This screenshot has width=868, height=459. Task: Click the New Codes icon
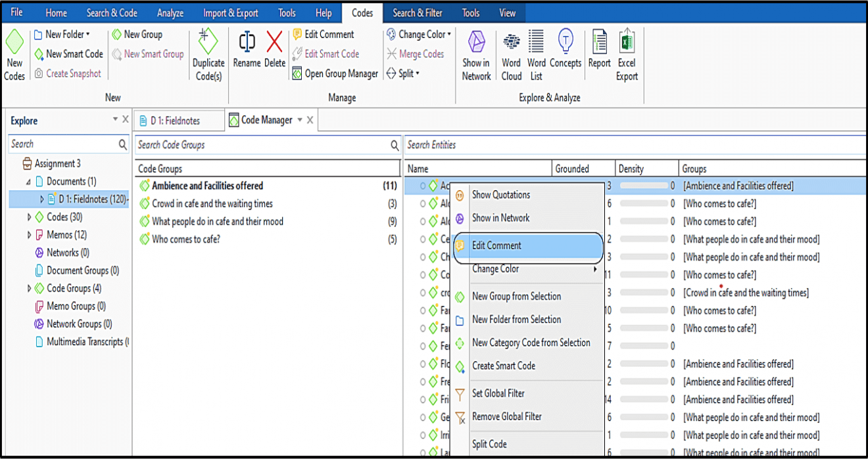pos(14,54)
